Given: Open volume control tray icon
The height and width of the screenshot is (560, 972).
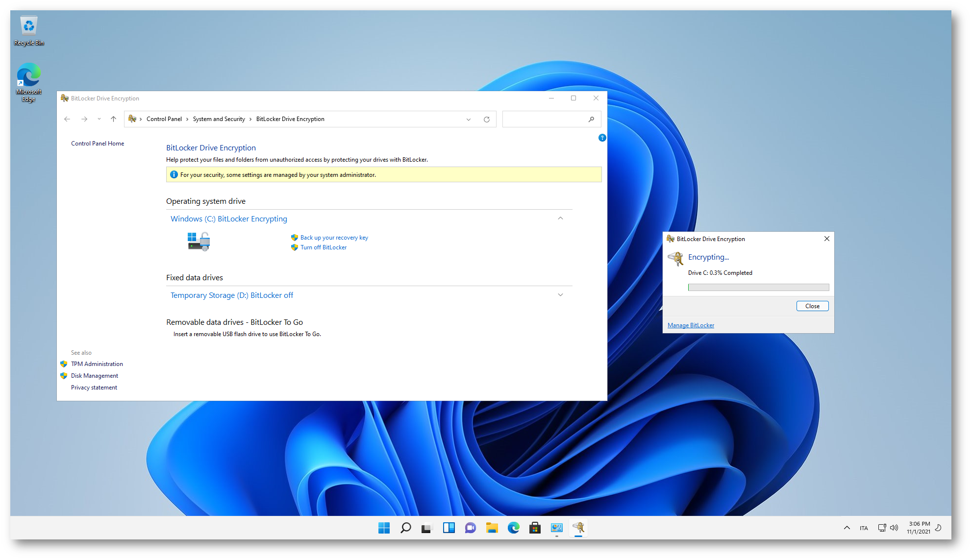Looking at the screenshot, I should pyautogui.click(x=894, y=528).
